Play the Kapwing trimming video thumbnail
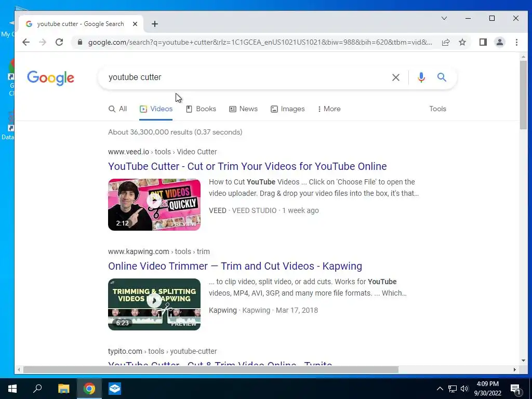This screenshot has width=532, height=399. [154, 304]
